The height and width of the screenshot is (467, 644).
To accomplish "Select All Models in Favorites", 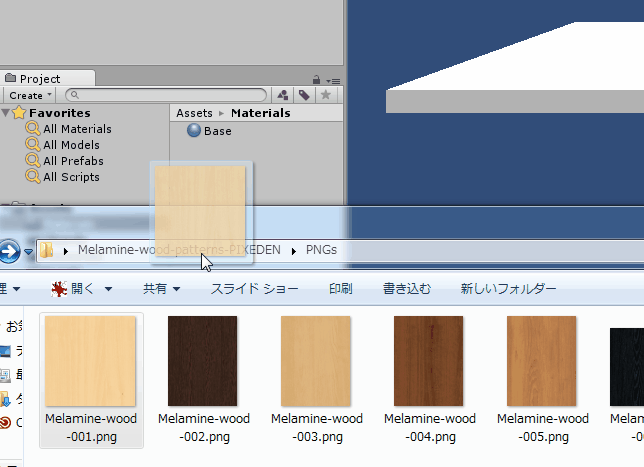I will point(71,145).
